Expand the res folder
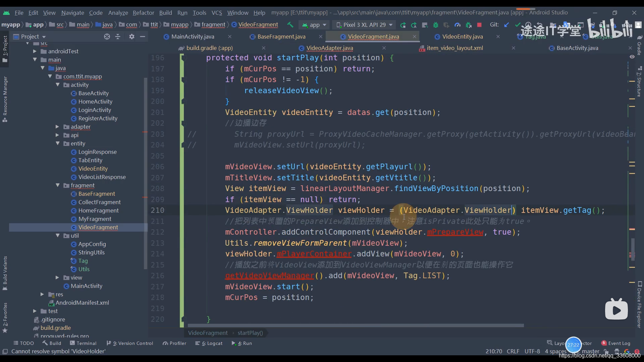The image size is (644, 362). pyautogui.click(x=42, y=294)
